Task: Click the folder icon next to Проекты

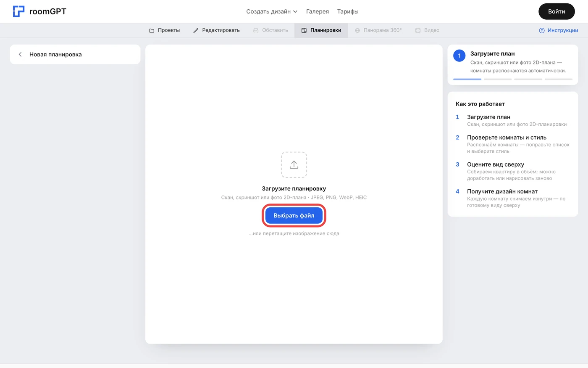Action: (x=152, y=30)
